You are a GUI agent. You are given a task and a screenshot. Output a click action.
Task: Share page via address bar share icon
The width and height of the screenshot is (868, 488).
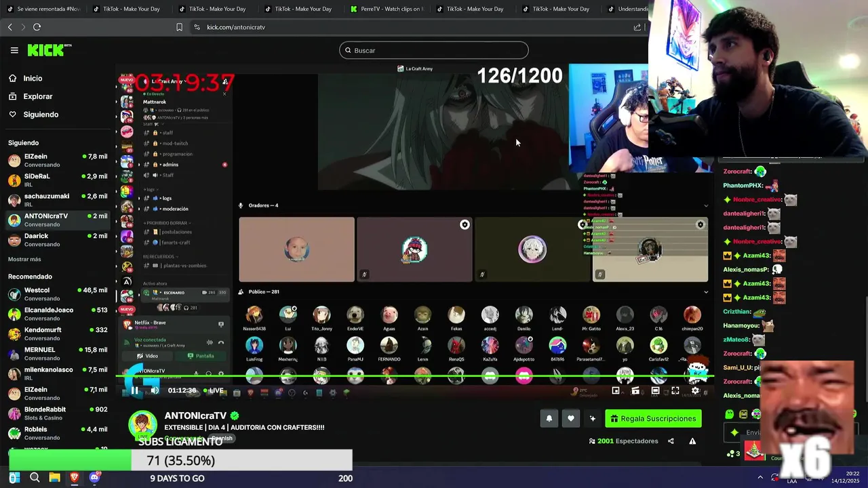point(637,27)
